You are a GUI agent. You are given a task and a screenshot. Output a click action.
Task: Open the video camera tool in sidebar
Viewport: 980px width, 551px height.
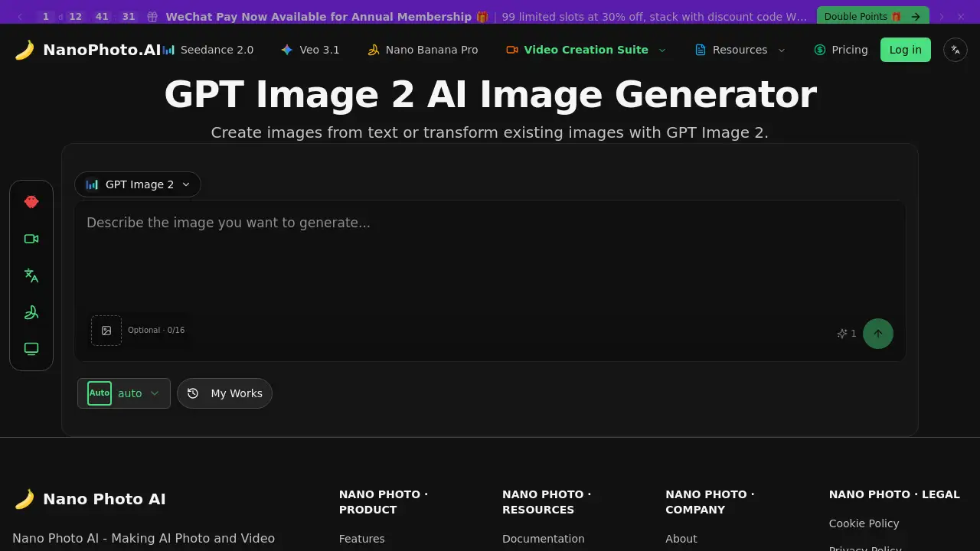coord(31,239)
